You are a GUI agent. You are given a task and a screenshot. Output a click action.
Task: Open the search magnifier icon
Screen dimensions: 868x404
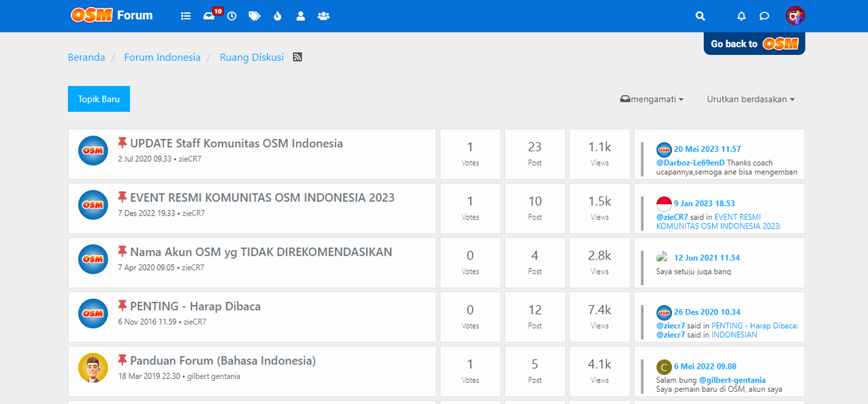(x=701, y=16)
